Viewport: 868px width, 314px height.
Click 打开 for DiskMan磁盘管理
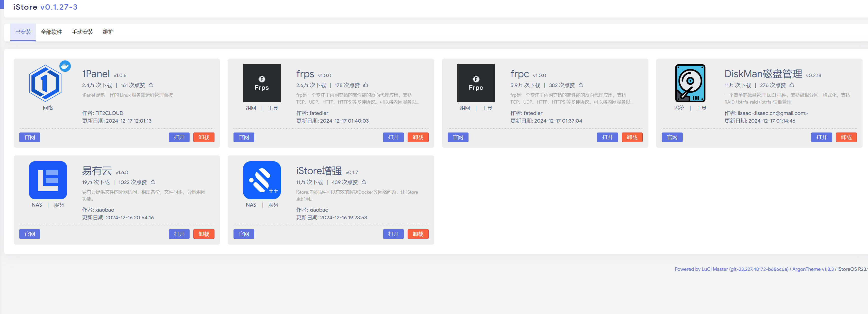point(822,137)
